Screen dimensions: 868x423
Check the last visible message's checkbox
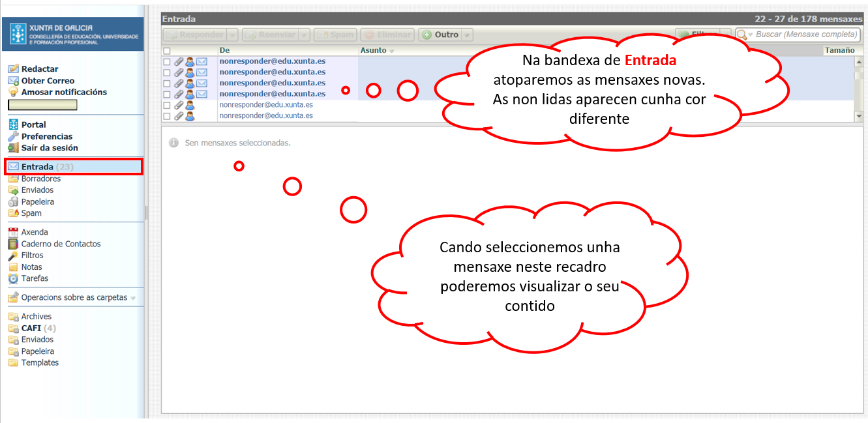(x=167, y=116)
